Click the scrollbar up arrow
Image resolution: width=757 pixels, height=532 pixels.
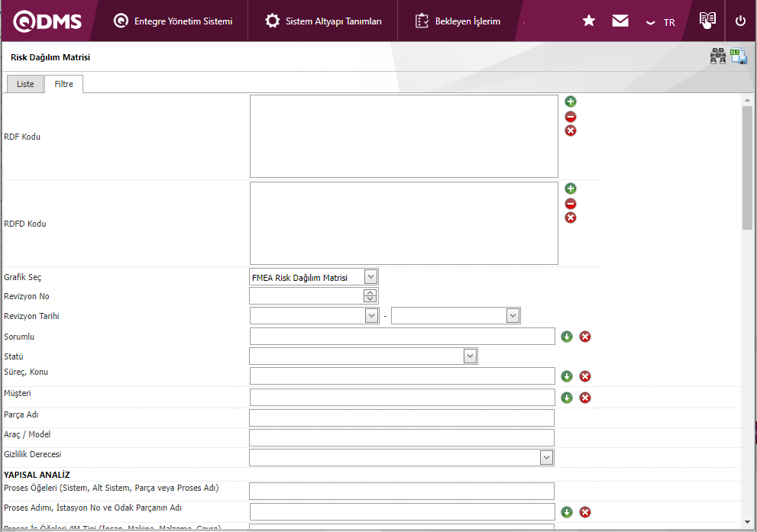(747, 100)
